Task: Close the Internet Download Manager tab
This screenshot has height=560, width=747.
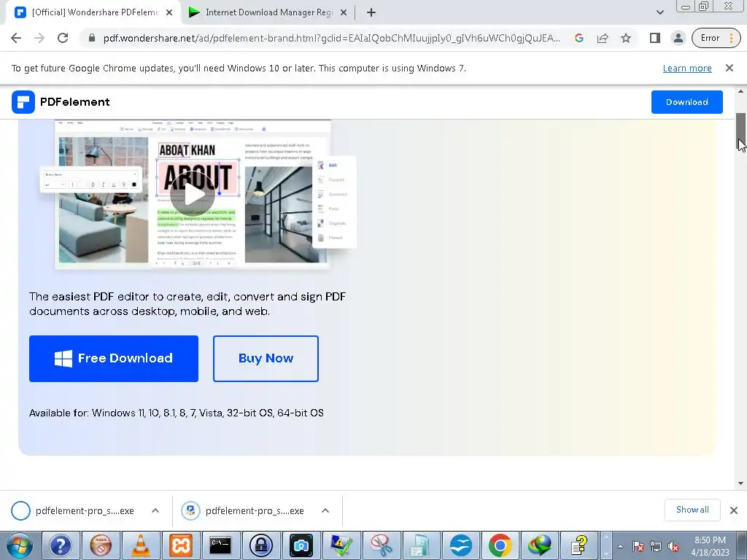Action: click(x=344, y=13)
